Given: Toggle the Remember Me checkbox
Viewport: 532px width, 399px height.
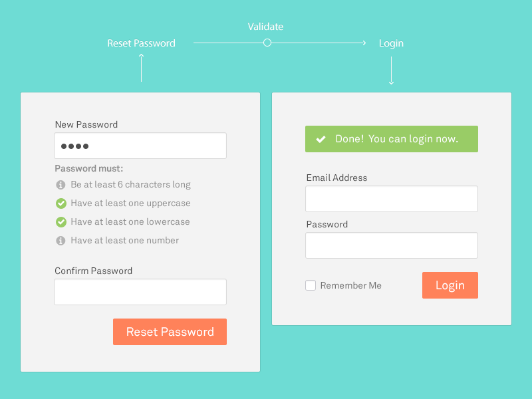Looking at the screenshot, I should click(311, 285).
